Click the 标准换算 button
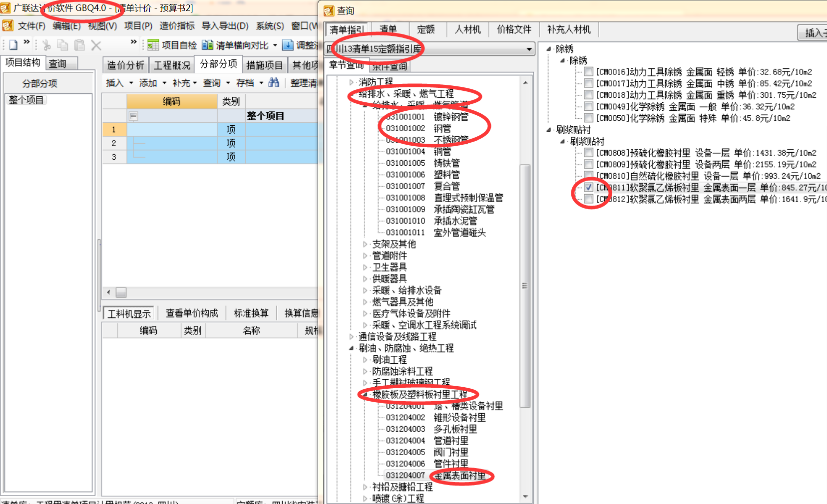This screenshot has height=504, width=827. (x=251, y=313)
